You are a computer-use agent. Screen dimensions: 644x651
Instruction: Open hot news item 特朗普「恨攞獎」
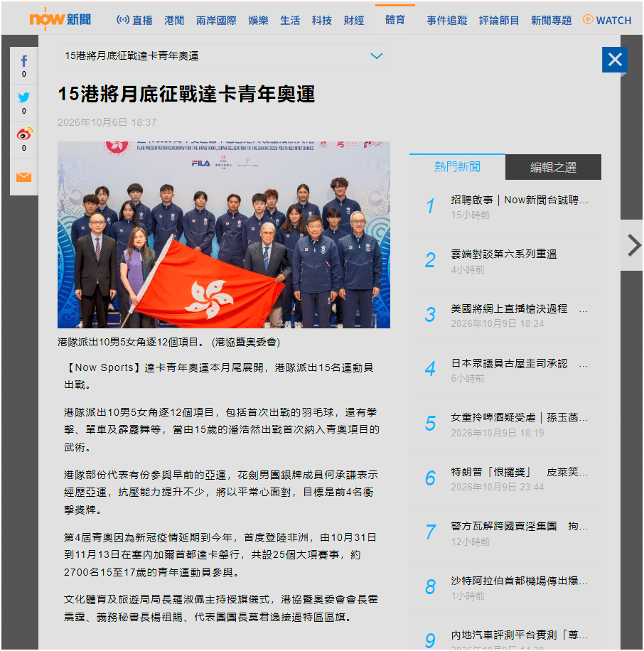tap(520, 472)
